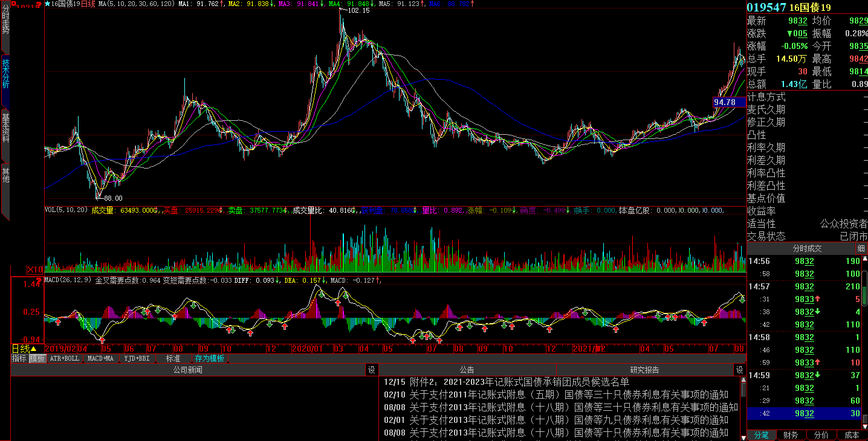This screenshot has height=441, width=868.
Task: Click the 细 detail button in 分时成交 header
Action: tap(860, 248)
